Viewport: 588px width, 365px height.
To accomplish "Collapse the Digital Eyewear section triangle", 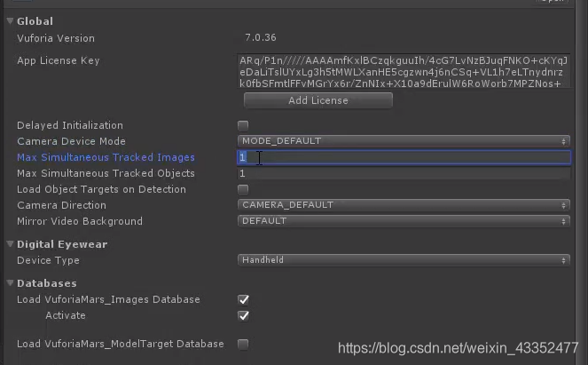I will pos(10,244).
